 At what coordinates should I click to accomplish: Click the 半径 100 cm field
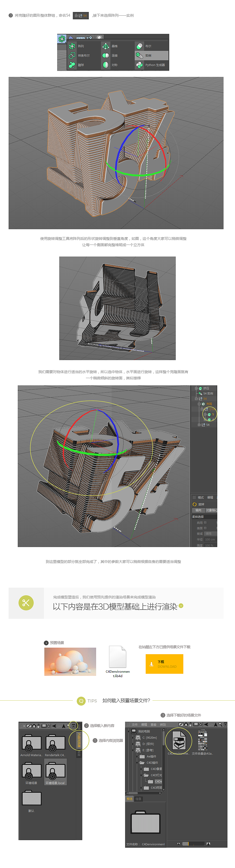[x=211, y=539]
